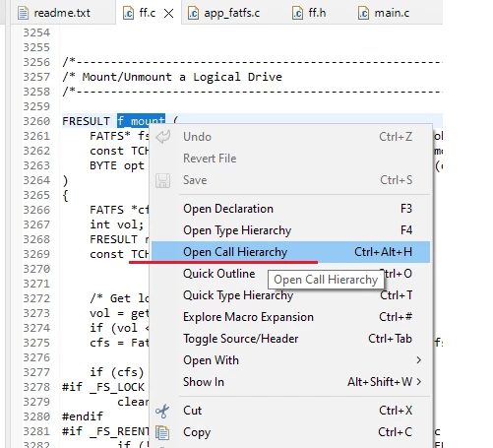Choose Revert File in context menu
Image resolution: width=493 pixels, height=448 pixels.
(290, 159)
